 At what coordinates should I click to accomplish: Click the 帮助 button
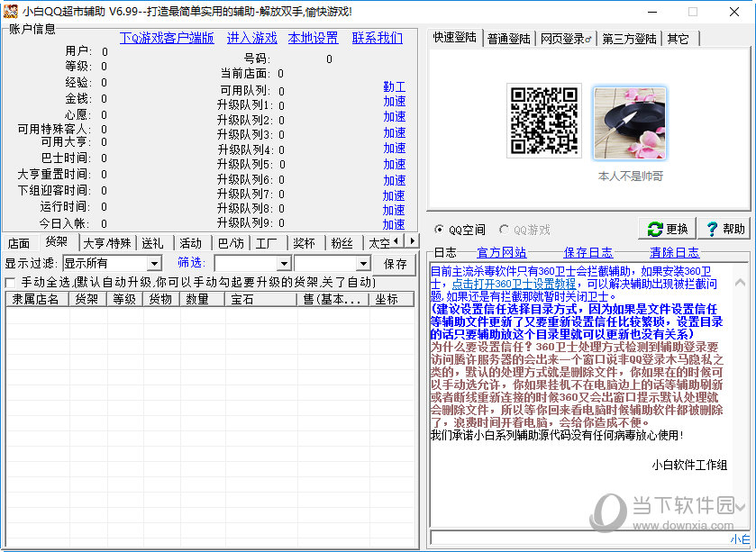[x=725, y=229]
